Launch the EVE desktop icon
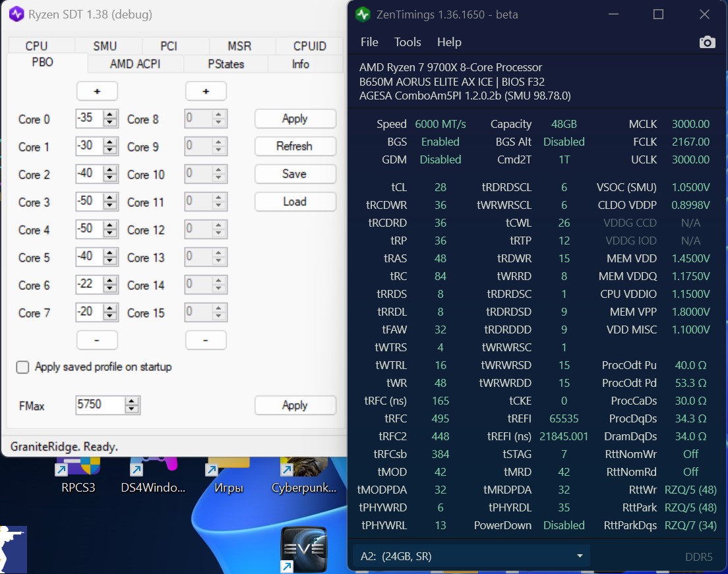 [x=304, y=550]
